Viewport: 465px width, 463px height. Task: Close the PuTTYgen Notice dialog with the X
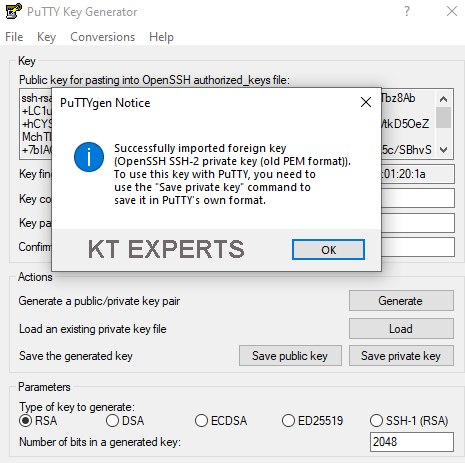pyautogui.click(x=366, y=102)
